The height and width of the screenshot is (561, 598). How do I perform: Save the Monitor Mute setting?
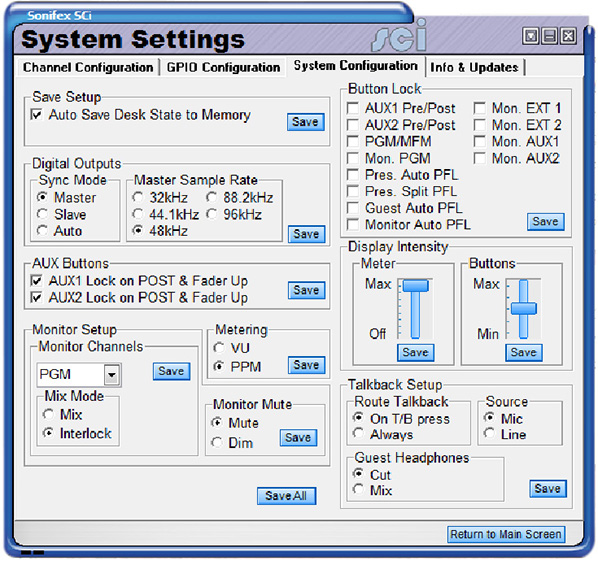pyautogui.click(x=298, y=437)
